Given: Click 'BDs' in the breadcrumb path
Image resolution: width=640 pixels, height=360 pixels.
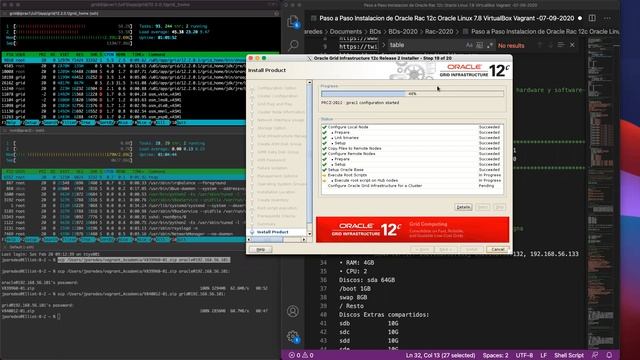Looking at the screenshot, I should pos(375,31).
